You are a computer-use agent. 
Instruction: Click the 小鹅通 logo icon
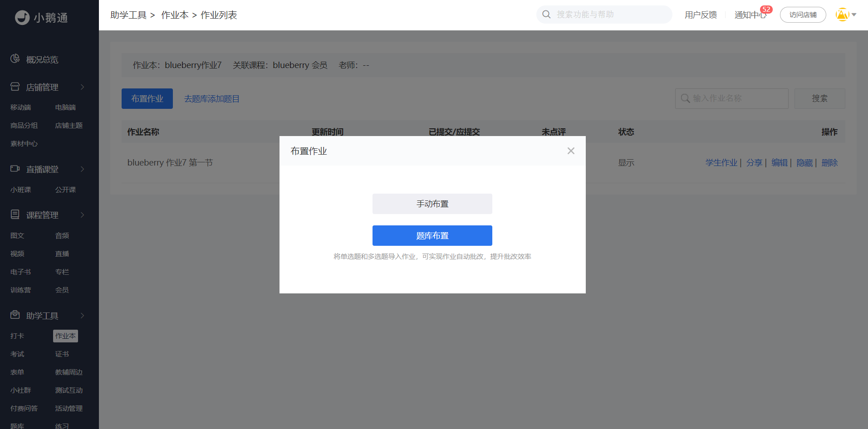pyautogui.click(x=22, y=18)
